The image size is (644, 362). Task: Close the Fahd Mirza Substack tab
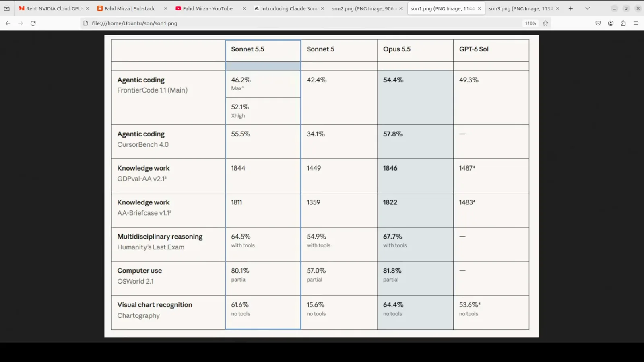(165, 8)
